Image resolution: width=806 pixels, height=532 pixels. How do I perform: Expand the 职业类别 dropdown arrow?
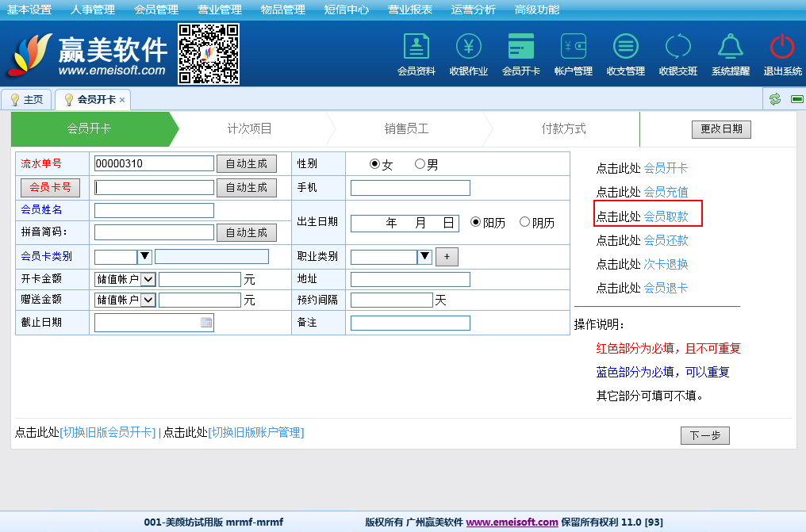(x=424, y=256)
